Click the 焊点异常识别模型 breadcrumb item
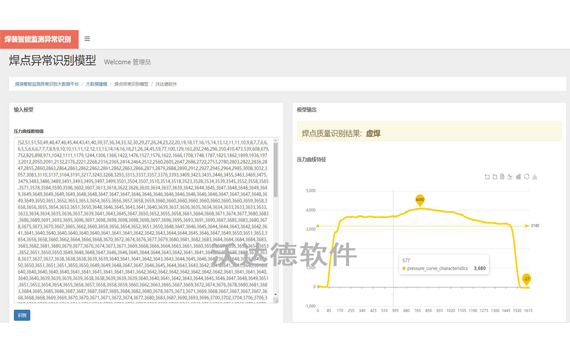 click(x=131, y=84)
